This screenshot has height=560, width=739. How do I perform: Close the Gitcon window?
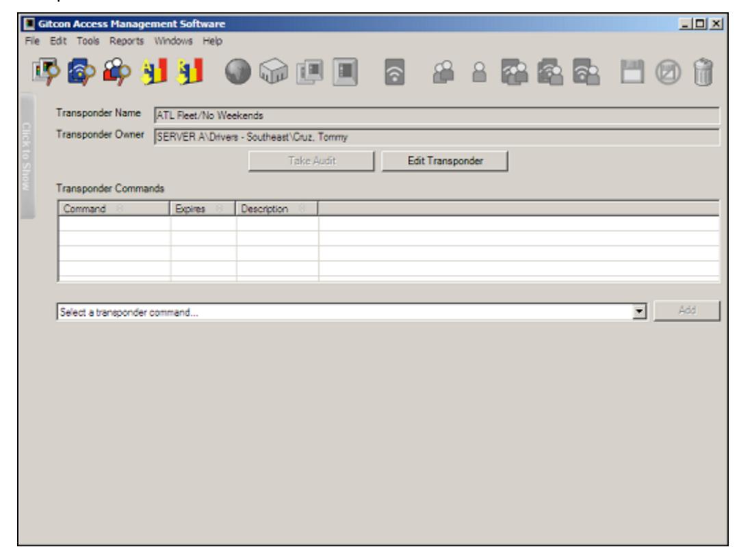coord(716,23)
